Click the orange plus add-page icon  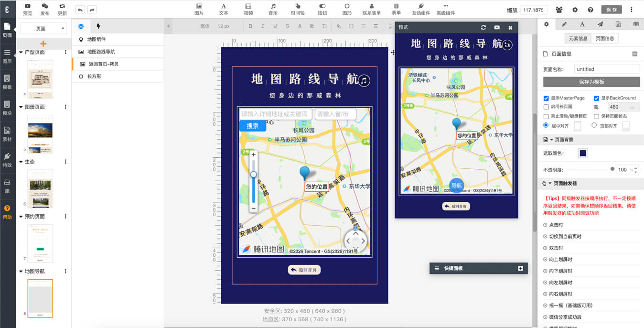[x=43, y=44]
